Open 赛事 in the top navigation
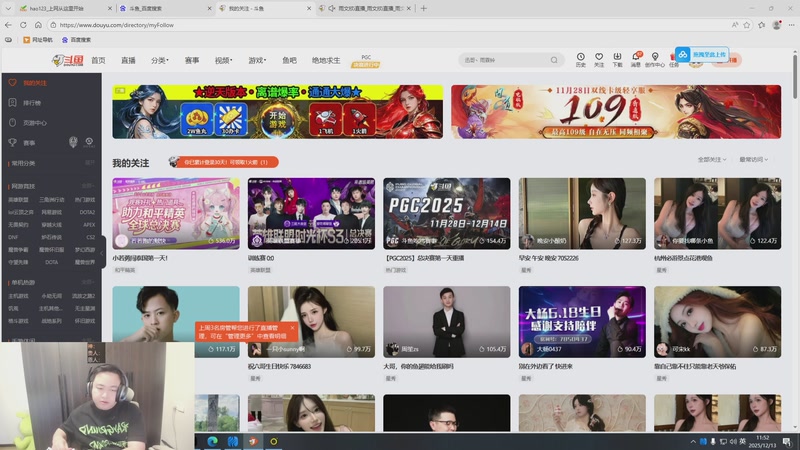The height and width of the screenshot is (450, 800). pyautogui.click(x=192, y=60)
